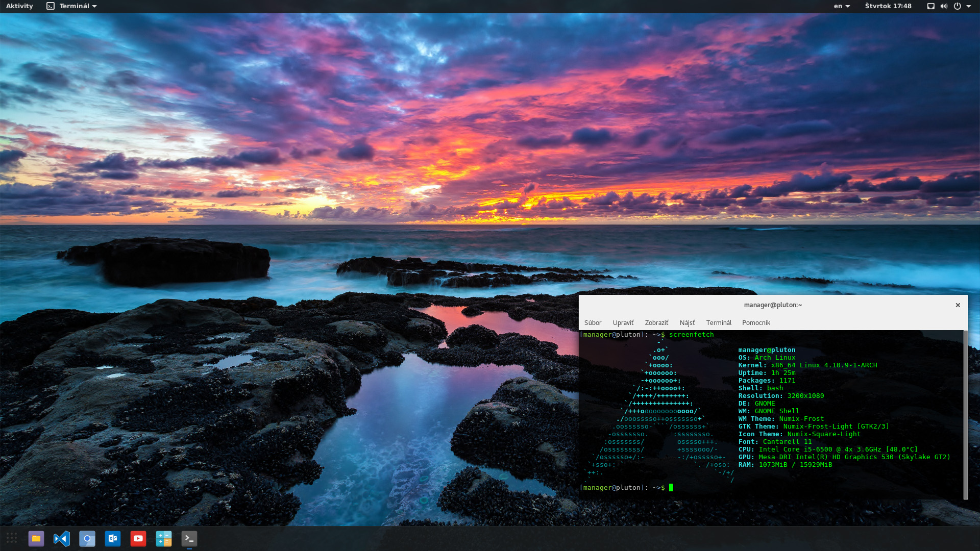The width and height of the screenshot is (980, 551).
Task: Open the Pomocník menu in terminal
Action: [756, 322]
